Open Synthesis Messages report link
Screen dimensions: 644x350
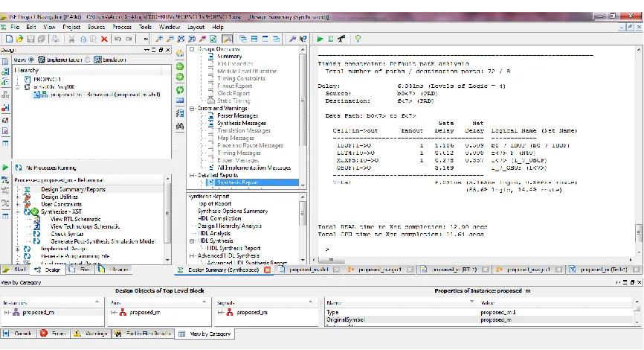coord(242,123)
